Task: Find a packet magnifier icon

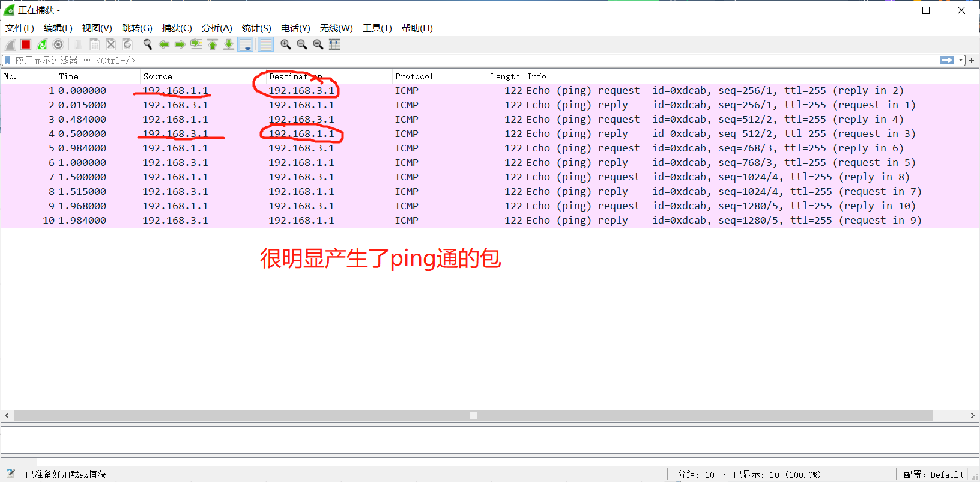Action: [x=147, y=44]
